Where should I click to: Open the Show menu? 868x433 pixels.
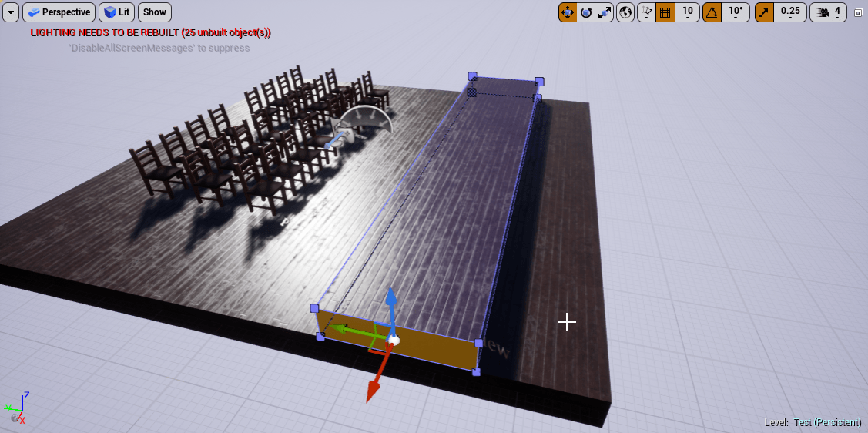tap(155, 12)
